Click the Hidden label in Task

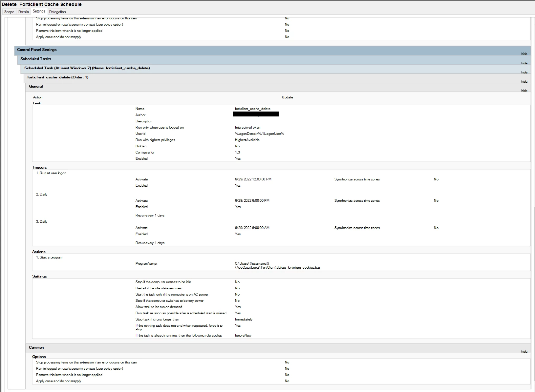click(x=141, y=146)
